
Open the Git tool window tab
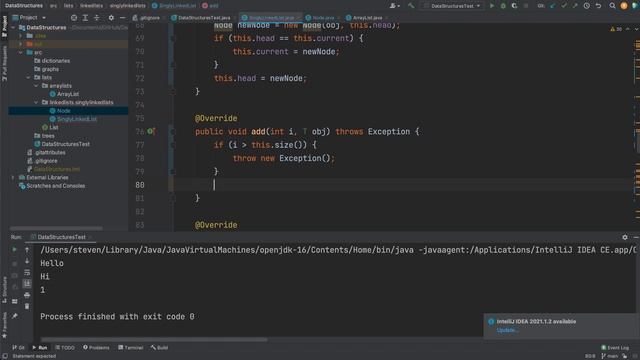coord(18,348)
